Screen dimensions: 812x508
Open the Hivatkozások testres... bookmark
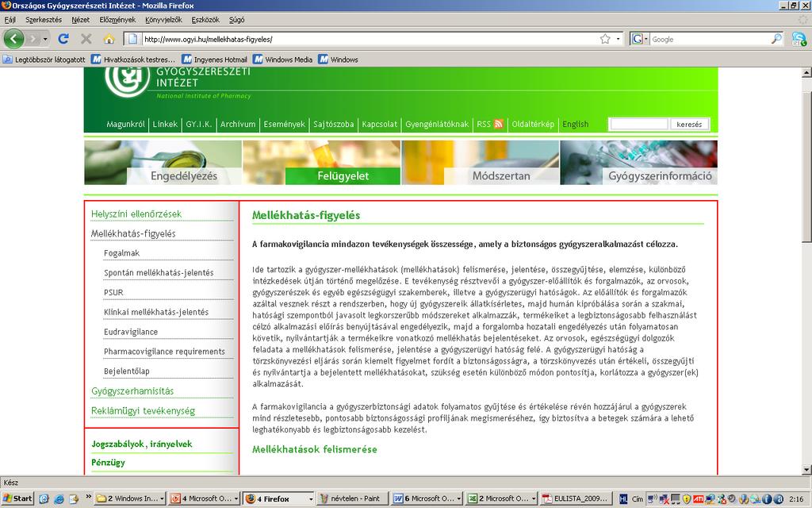133,60
